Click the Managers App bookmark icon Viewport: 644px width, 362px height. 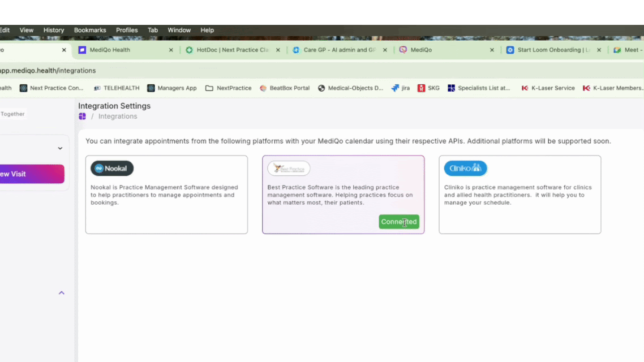click(151, 88)
